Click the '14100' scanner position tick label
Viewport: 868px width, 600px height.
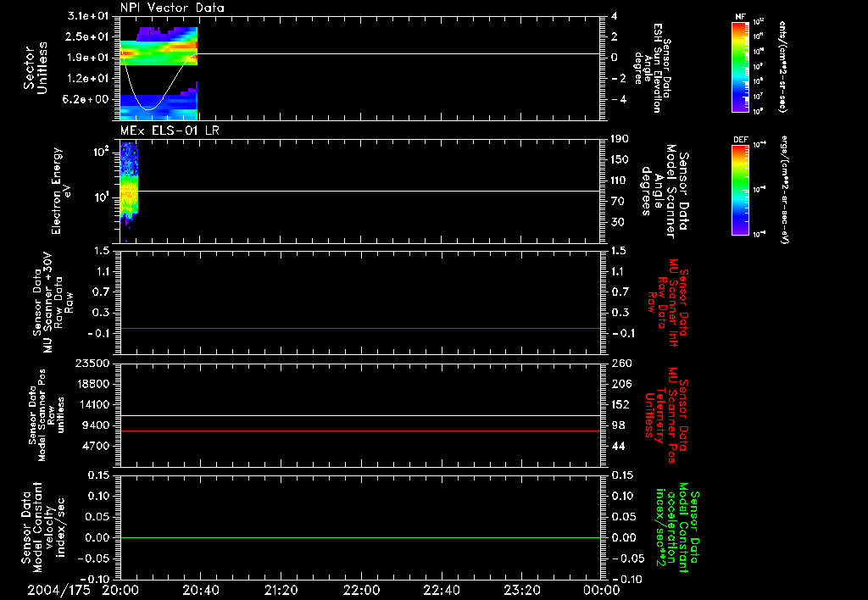92,404
